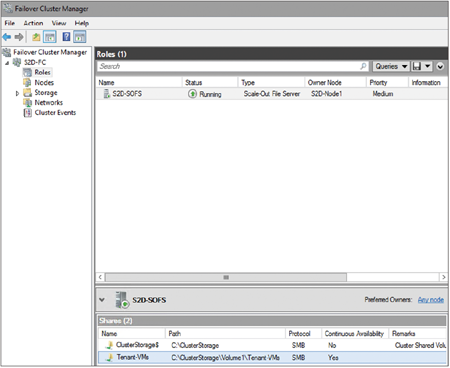Open the Action menu
This screenshot has height=368, width=450.
pyautogui.click(x=33, y=23)
